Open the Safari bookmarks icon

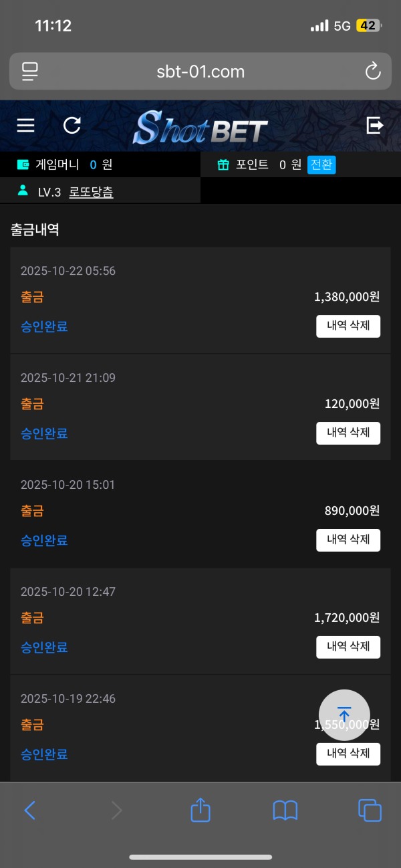coord(285,810)
